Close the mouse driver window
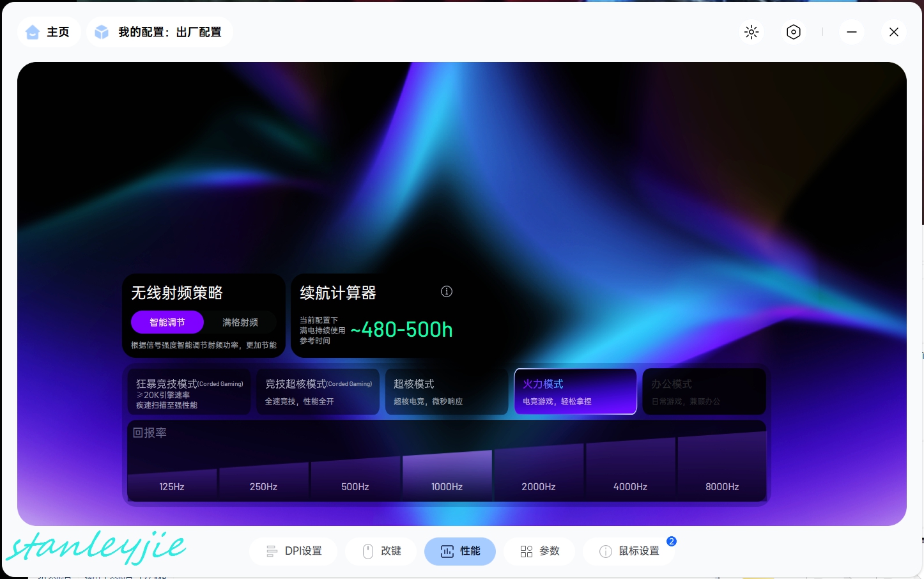 (894, 32)
